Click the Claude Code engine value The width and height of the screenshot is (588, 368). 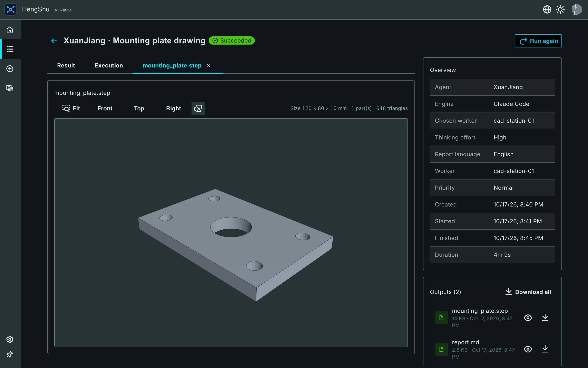pos(511,104)
